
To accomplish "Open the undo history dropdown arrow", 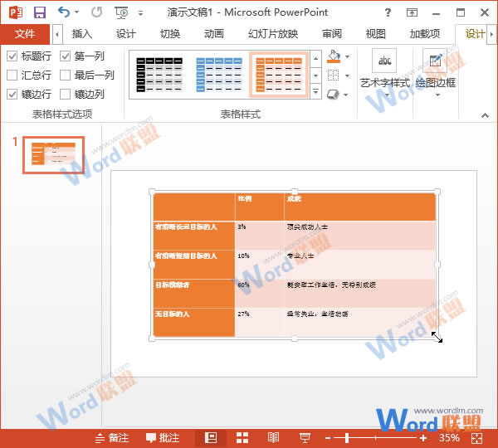I will click(77, 12).
